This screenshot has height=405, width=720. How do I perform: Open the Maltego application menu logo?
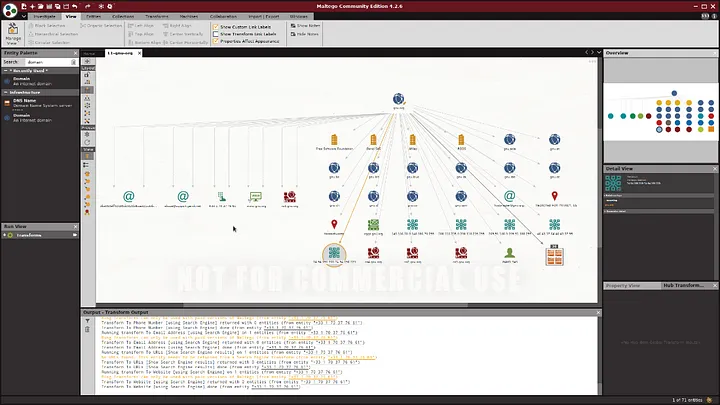point(10,10)
